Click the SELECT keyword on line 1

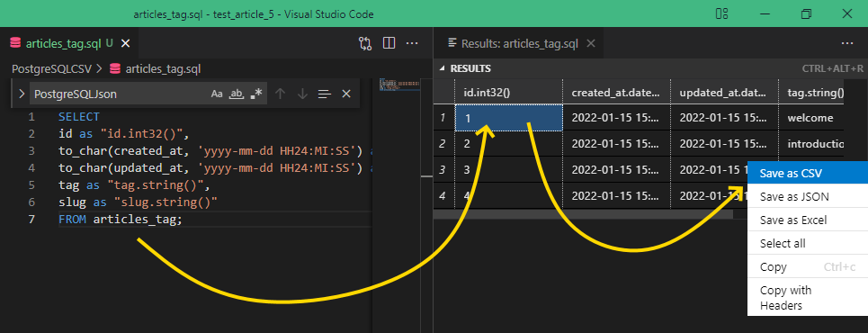(x=78, y=117)
